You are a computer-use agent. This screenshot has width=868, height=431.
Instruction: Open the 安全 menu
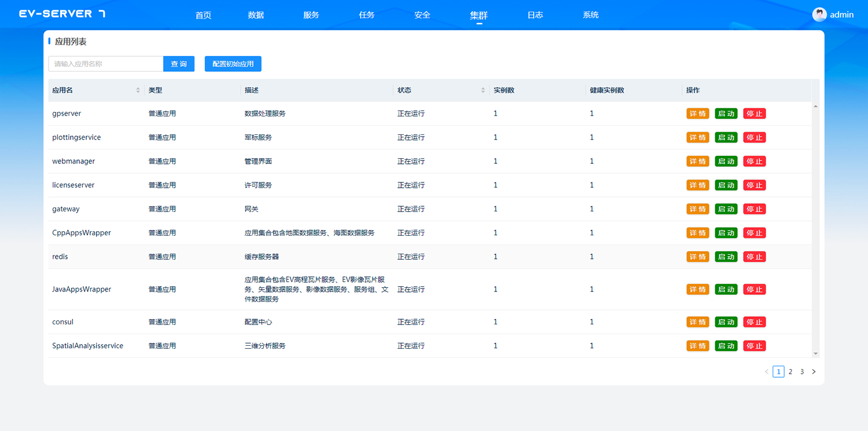point(422,15)
